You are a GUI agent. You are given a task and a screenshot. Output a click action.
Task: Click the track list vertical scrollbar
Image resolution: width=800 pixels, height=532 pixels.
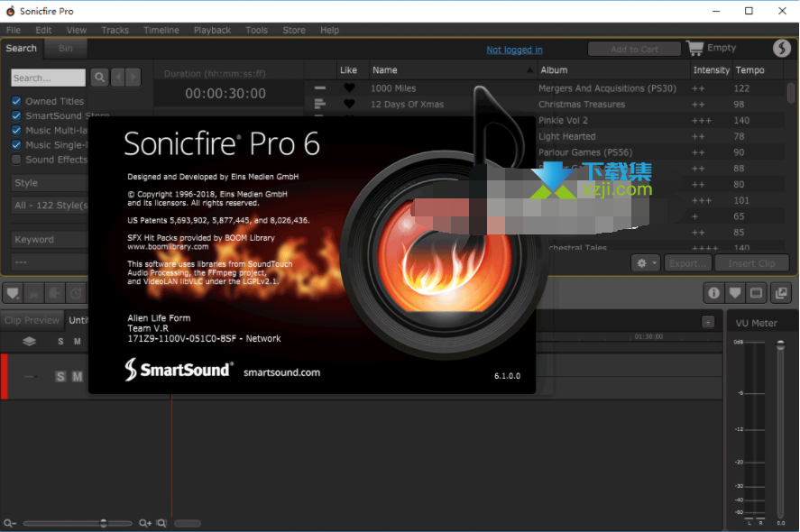[790, 94]
